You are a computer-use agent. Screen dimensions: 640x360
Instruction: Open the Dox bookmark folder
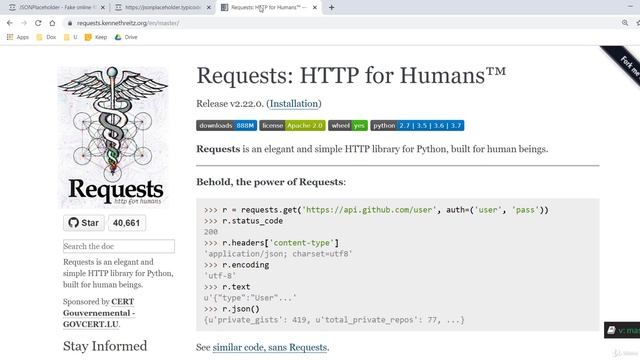tap(46, 37)
